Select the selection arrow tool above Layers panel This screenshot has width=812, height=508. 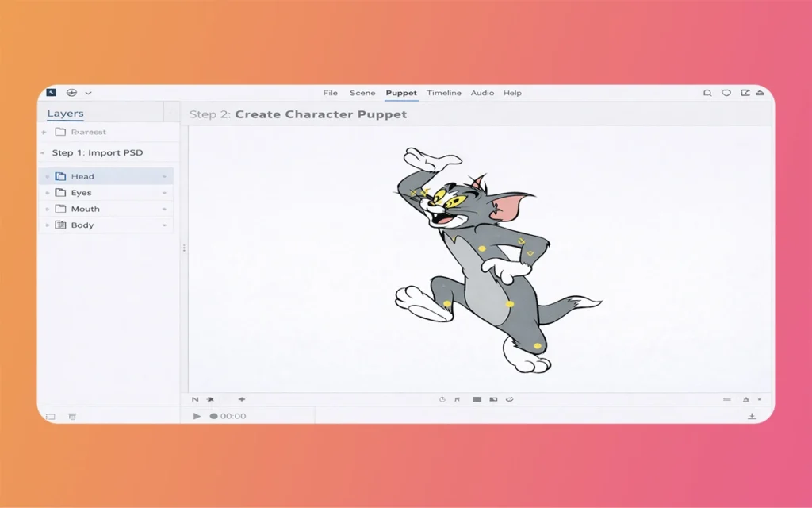coord(49,92)
